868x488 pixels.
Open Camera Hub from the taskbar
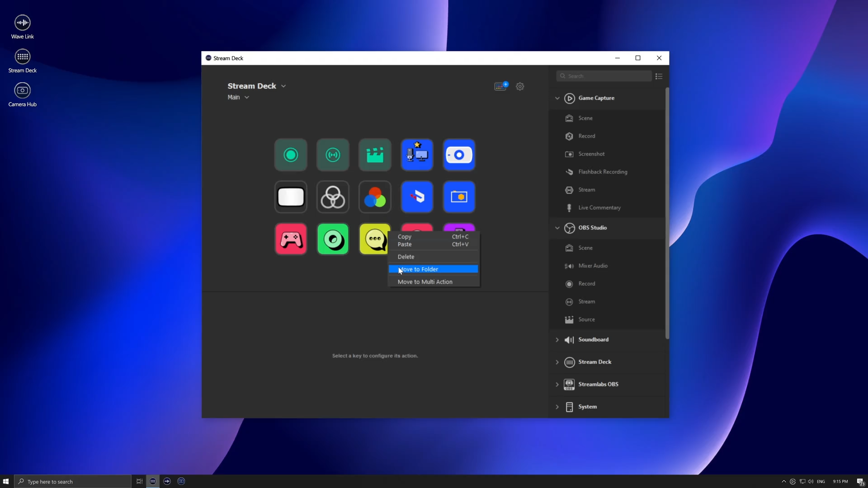click(181, 481)
